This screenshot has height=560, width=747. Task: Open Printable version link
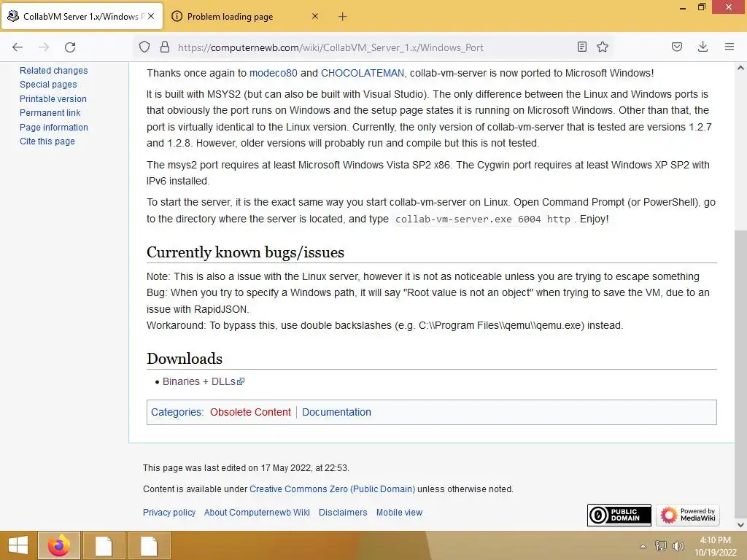point(53,99)
